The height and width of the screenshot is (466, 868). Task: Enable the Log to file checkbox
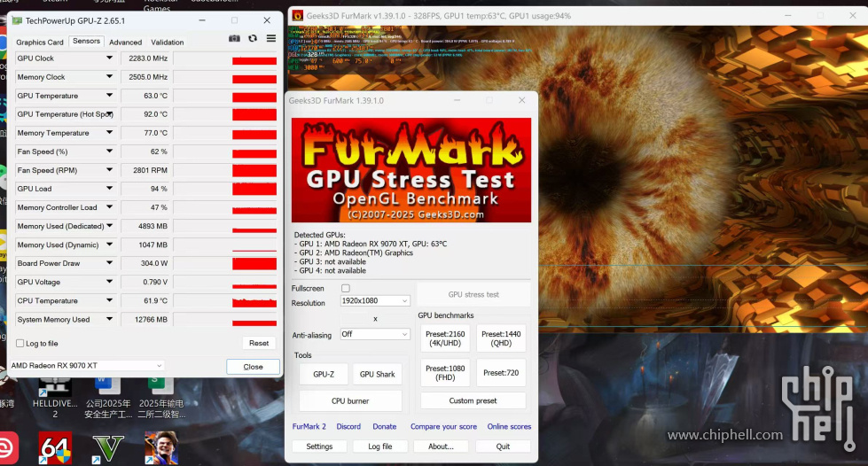click(x=20, y=343)
